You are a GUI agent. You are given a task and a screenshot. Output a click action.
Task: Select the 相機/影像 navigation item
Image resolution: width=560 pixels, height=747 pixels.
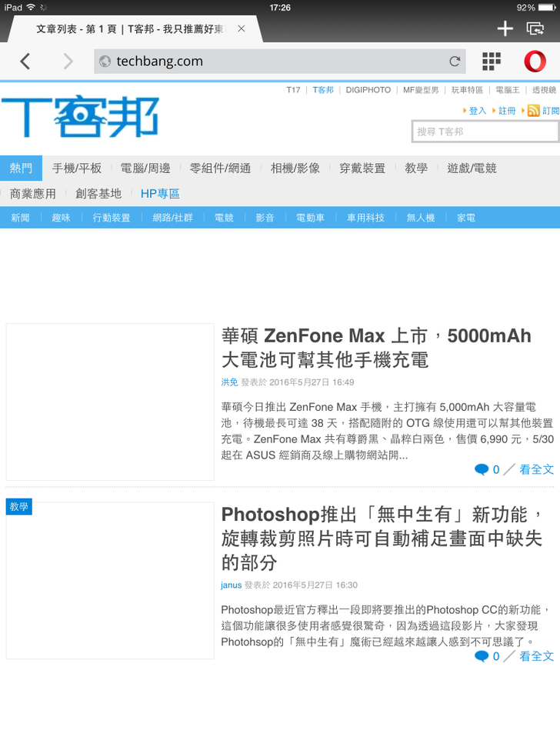[295, 168]
